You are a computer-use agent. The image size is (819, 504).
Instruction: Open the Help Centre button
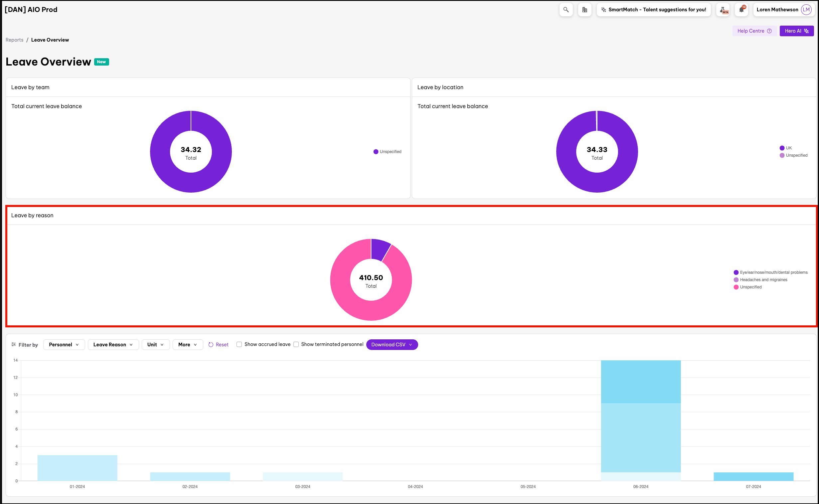[x=754, y=31]
